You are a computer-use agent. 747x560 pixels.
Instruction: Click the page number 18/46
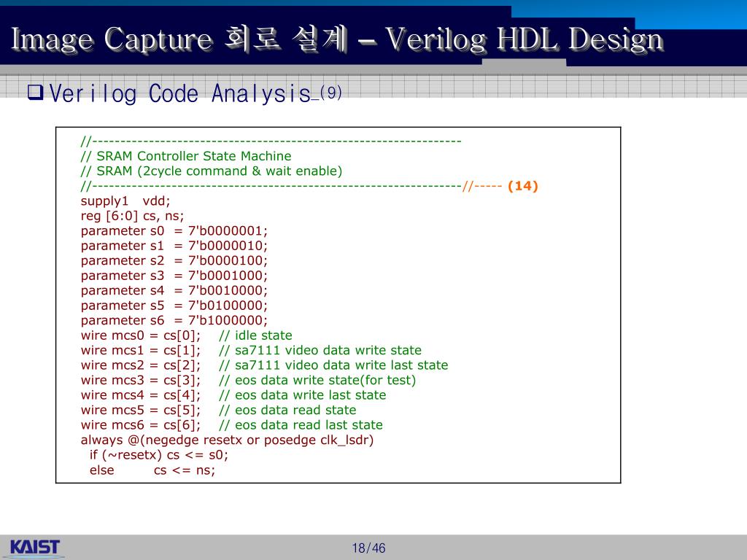(368, 548)
